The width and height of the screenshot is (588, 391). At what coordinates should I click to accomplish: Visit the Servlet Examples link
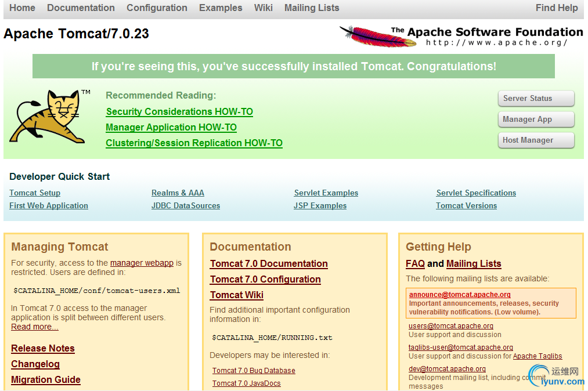(326, 193)
